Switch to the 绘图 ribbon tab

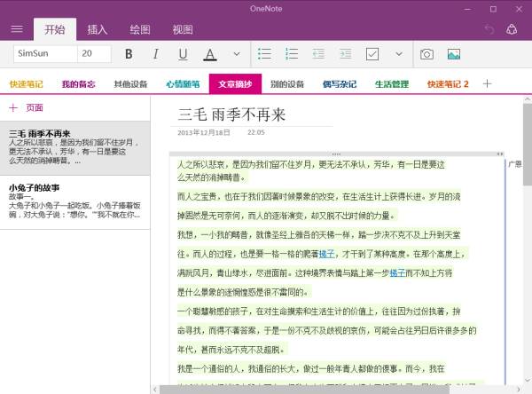pyautogui.click(x=140, y=29)
